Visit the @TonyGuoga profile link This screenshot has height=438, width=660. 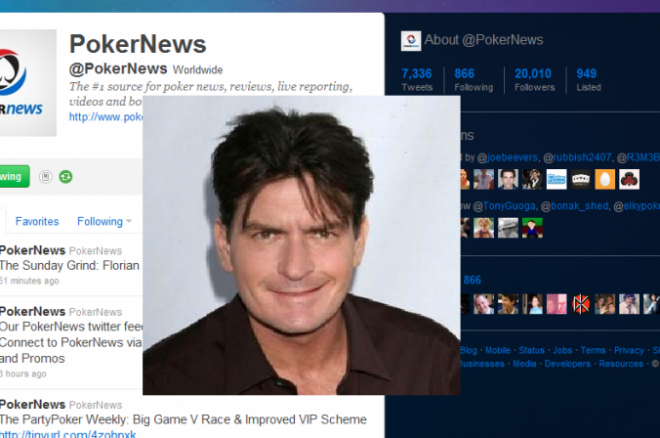coord(504,206)
